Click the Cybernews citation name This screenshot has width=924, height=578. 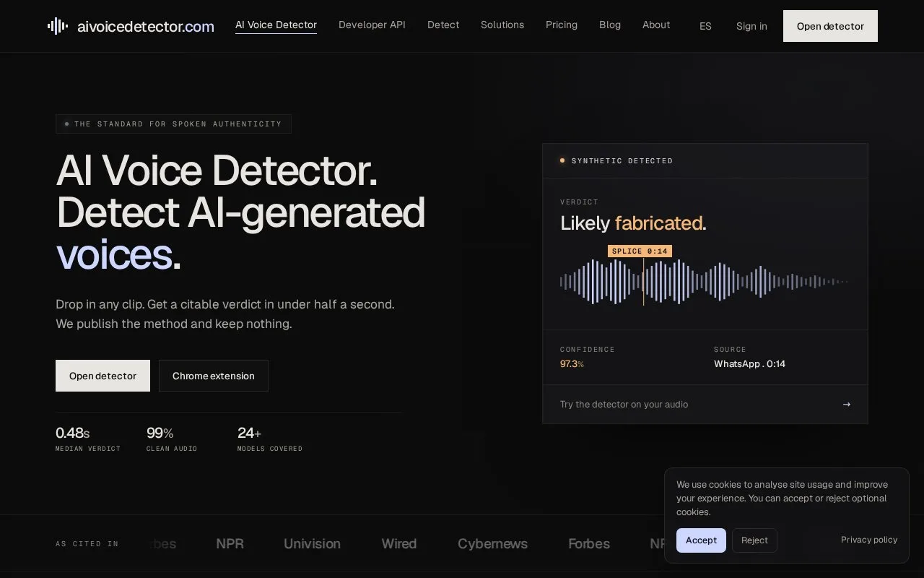click(492, 543)
